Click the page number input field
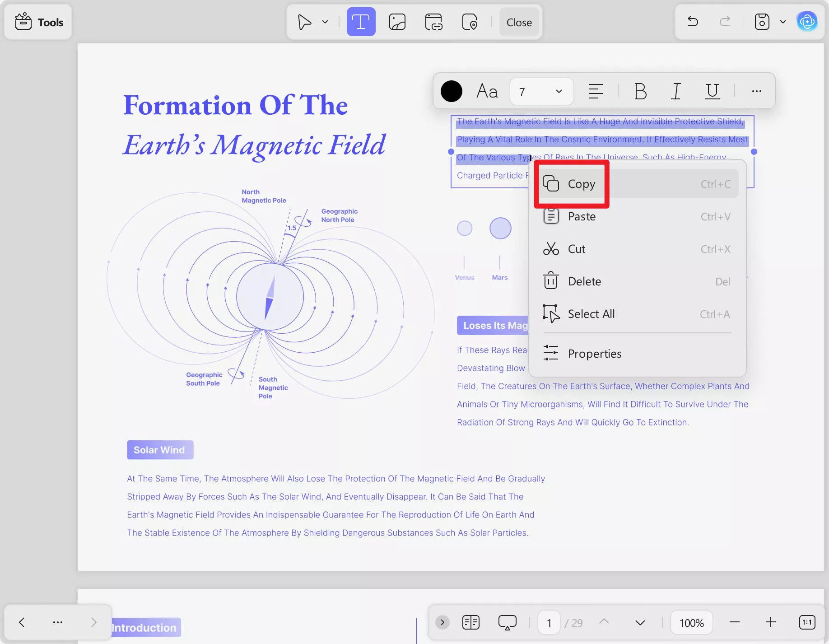 tap(549, 623)
